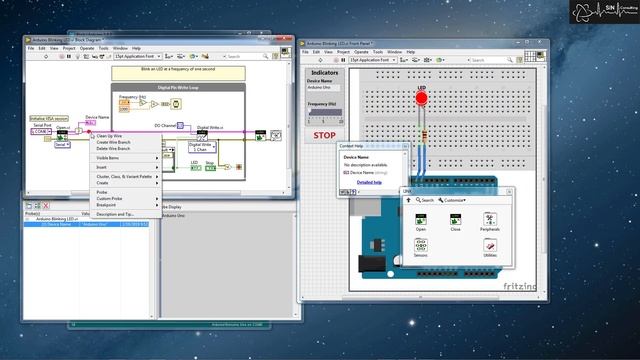Click Simple Error Handler node on diagram

coord(276,136)
